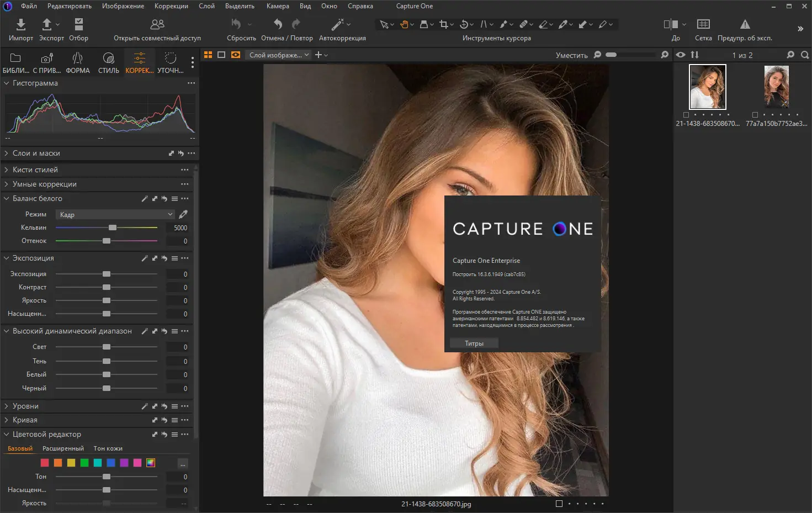Toggle the browser eye visibility icon
The image size is (812, 513).
681,55
